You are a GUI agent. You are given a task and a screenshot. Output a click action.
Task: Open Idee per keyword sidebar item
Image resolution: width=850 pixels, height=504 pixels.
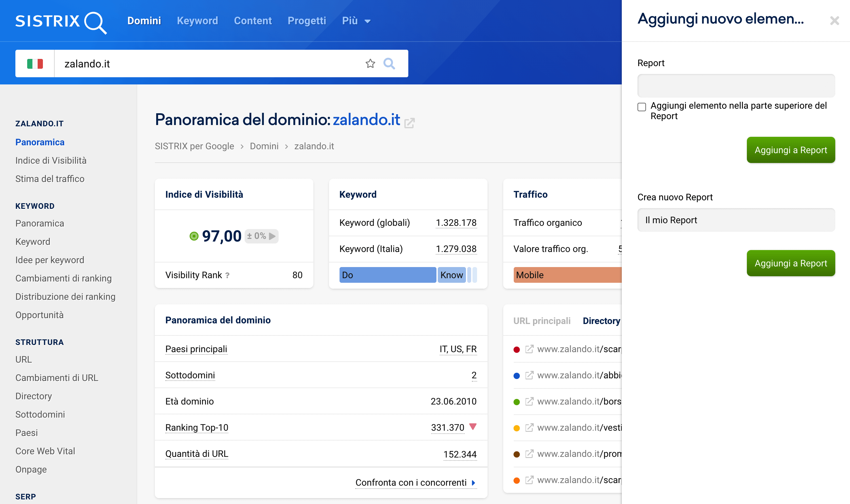[x=49, y=260]
